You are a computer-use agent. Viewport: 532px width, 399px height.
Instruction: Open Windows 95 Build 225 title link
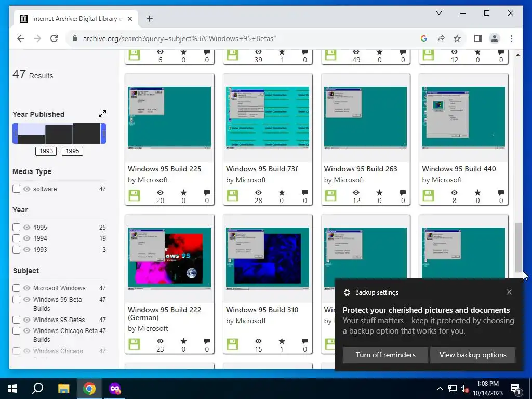[x=165, y=169]
